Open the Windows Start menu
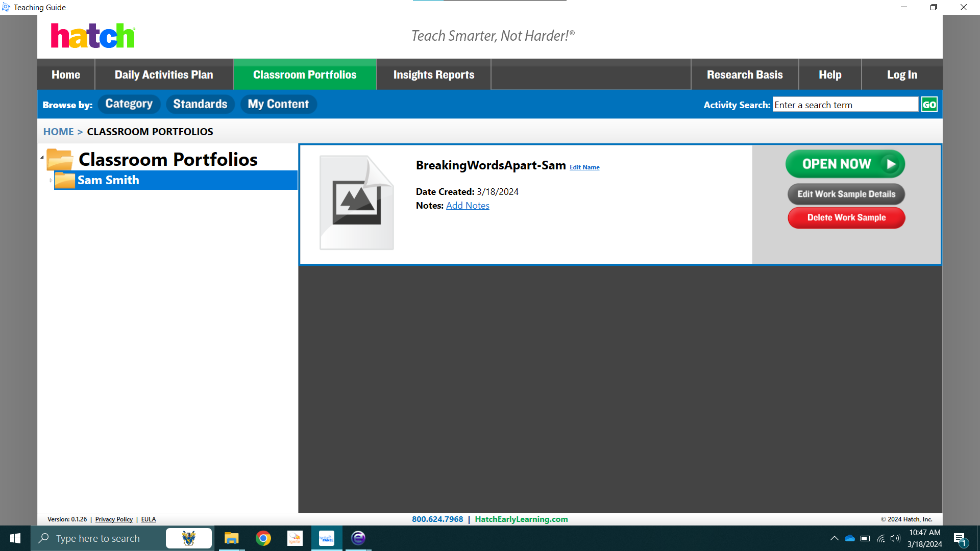 click(x=15, y=538)
